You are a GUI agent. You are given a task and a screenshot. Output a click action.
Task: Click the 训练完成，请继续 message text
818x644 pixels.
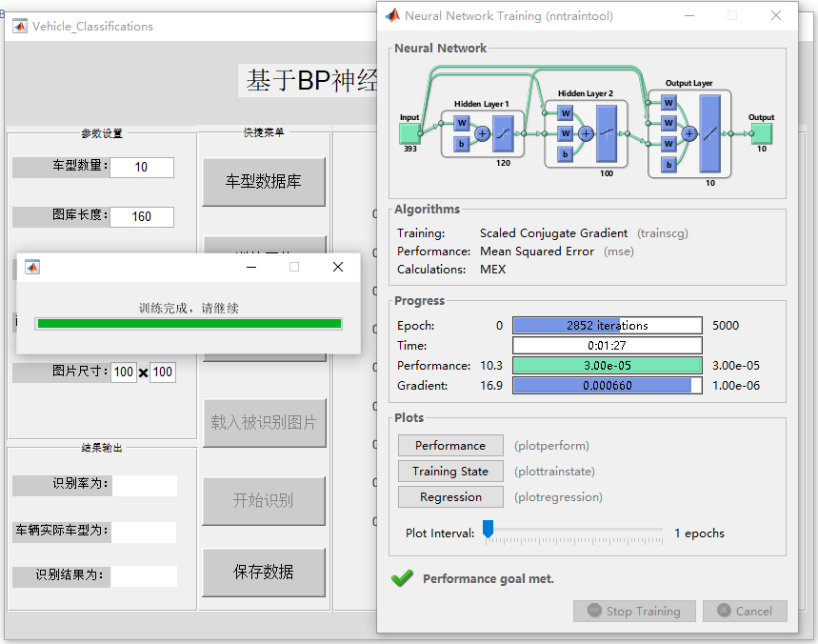click(189, 308)
